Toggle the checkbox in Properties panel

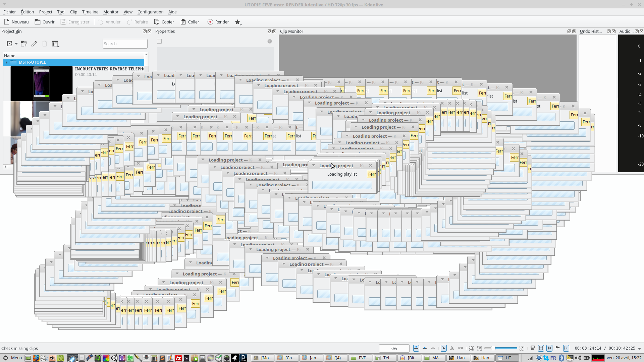pos(159,41)
